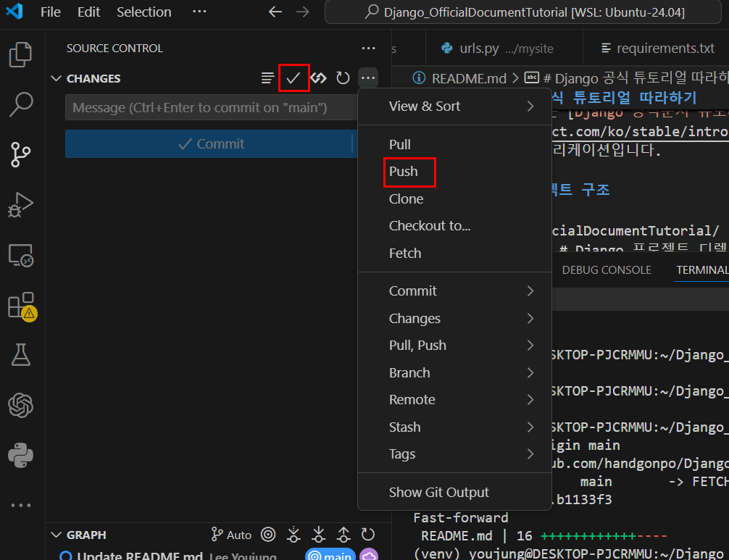729x560 pixels.
Task: Open changes diff icon in Changes header
Action: point(318,78)
